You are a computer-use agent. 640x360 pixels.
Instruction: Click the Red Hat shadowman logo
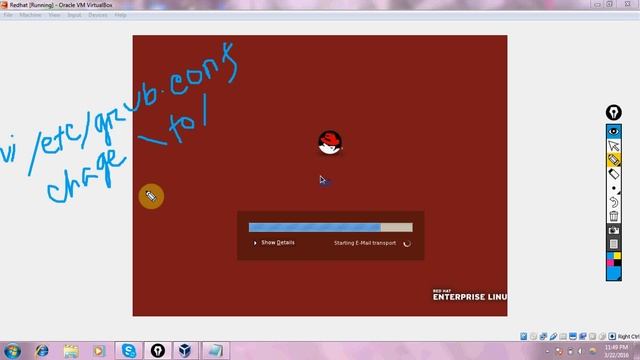tap(330, 143)
